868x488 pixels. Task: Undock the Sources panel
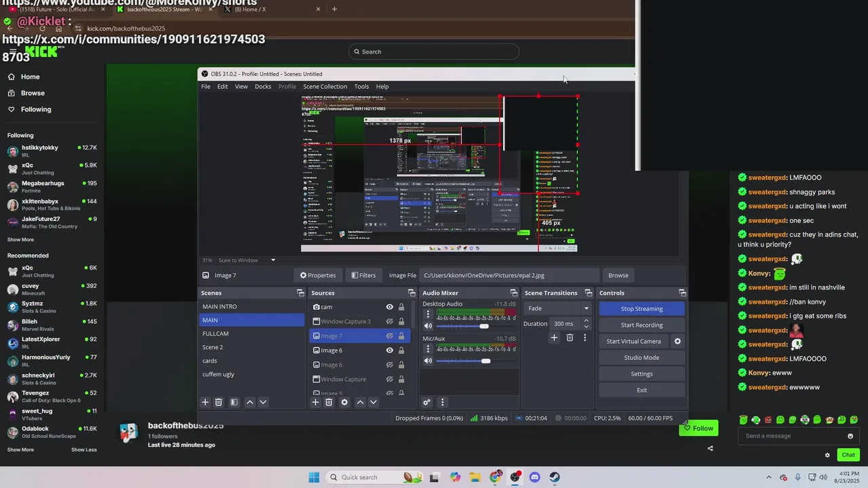[411, 293]
